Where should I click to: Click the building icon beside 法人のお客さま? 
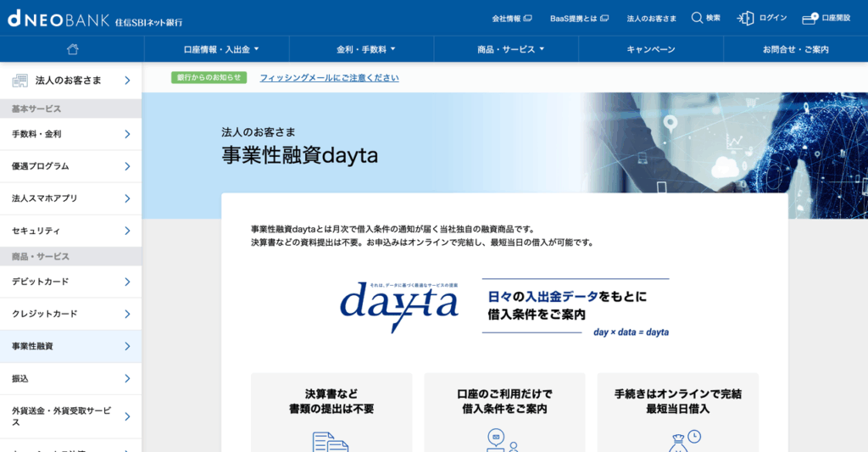pos(20,81)
